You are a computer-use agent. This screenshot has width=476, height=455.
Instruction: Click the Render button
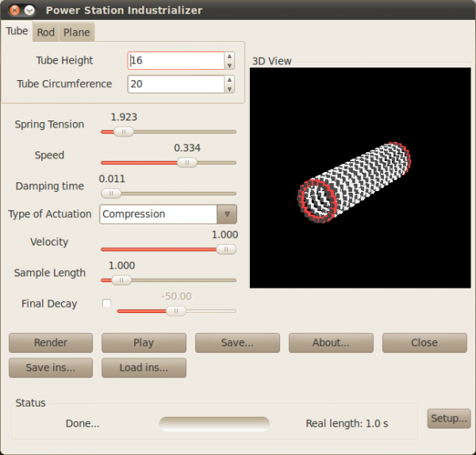(x=51, y=342)
